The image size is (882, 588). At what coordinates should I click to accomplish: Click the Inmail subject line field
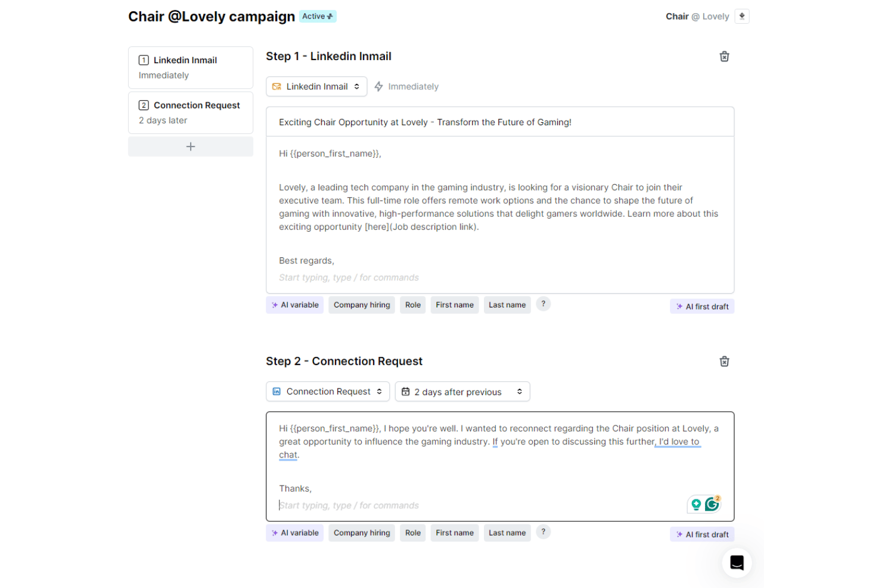[500, 122]
